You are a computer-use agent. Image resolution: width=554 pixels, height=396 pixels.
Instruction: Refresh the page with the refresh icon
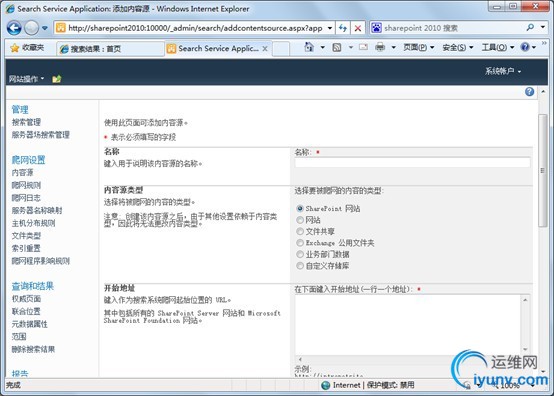coord(342,28)
